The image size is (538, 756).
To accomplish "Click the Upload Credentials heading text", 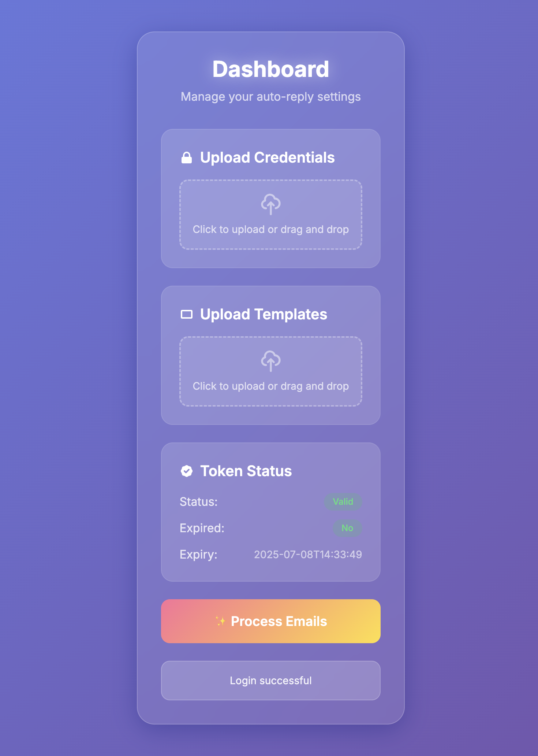I will [267, 158].
